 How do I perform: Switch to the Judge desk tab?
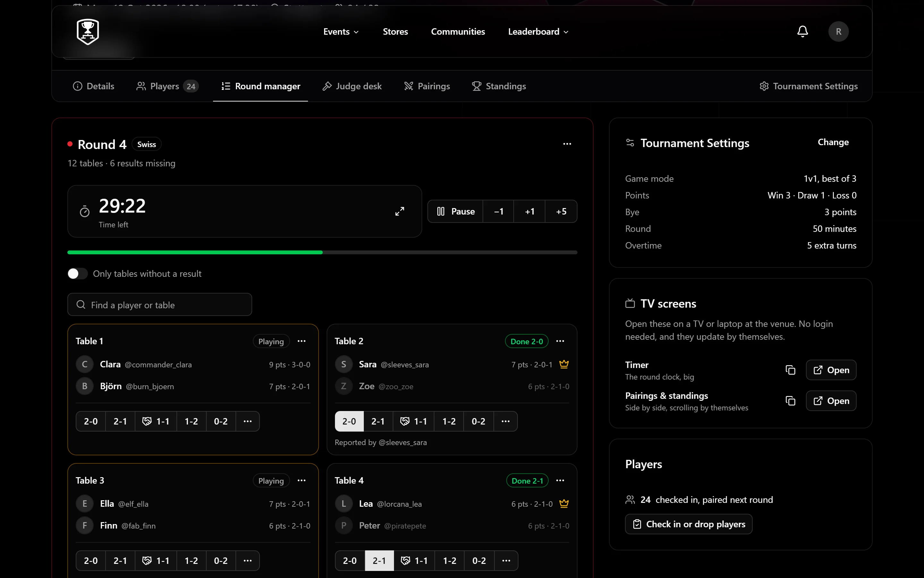click(x=352, y=86)
